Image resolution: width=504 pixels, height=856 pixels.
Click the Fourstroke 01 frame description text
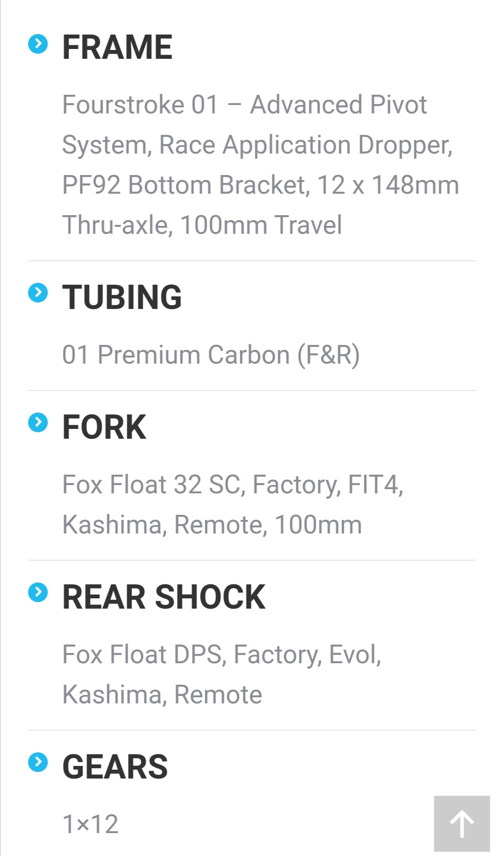(x=260, y=164)
